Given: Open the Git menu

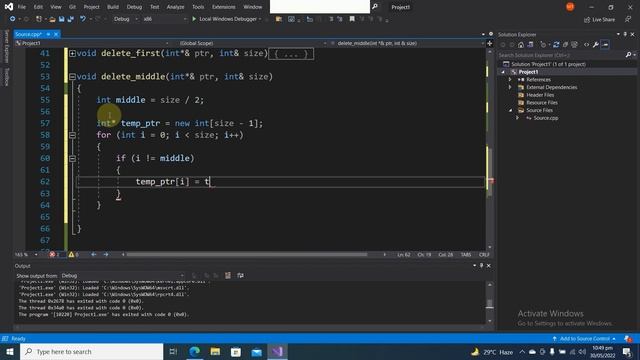Looking at the screenshot, I should click(72, 7).
